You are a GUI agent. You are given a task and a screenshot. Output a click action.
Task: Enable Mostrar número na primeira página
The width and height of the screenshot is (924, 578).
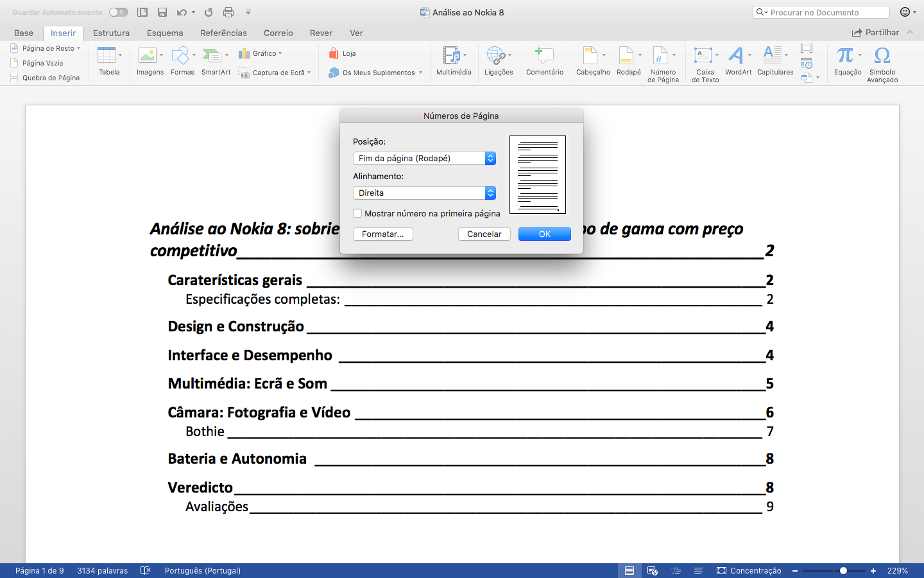coord(357,213)
